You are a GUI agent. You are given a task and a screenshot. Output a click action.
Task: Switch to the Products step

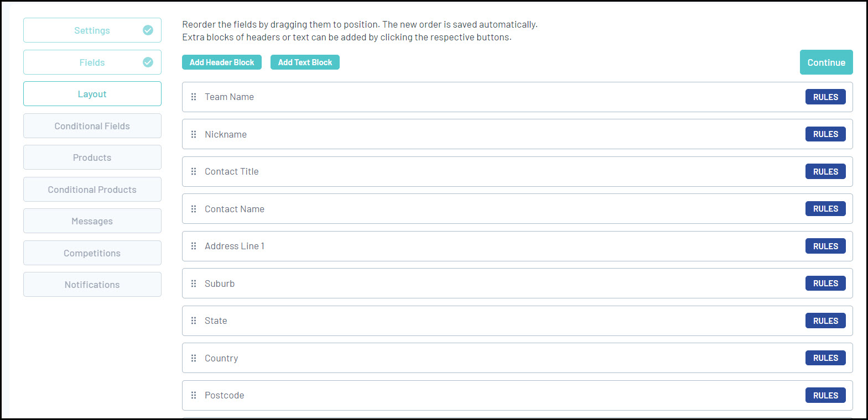pos(92,158)
